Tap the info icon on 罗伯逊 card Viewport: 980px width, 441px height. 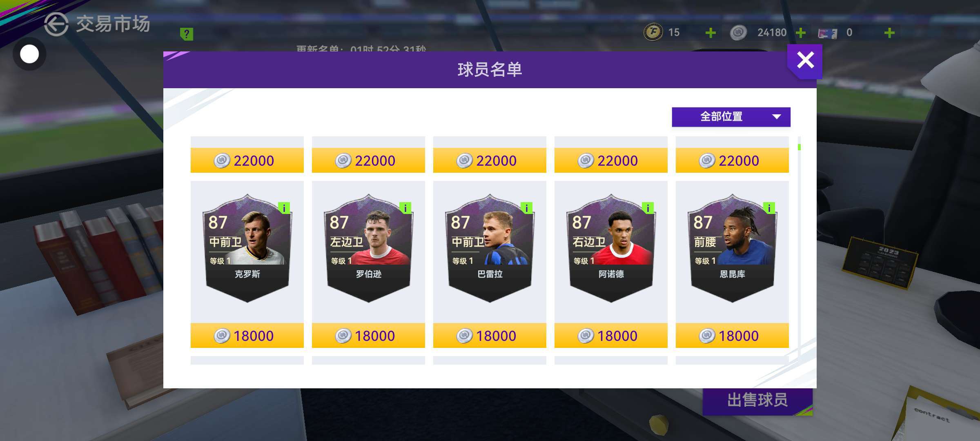pyautogui.click(x=405, y=208)
